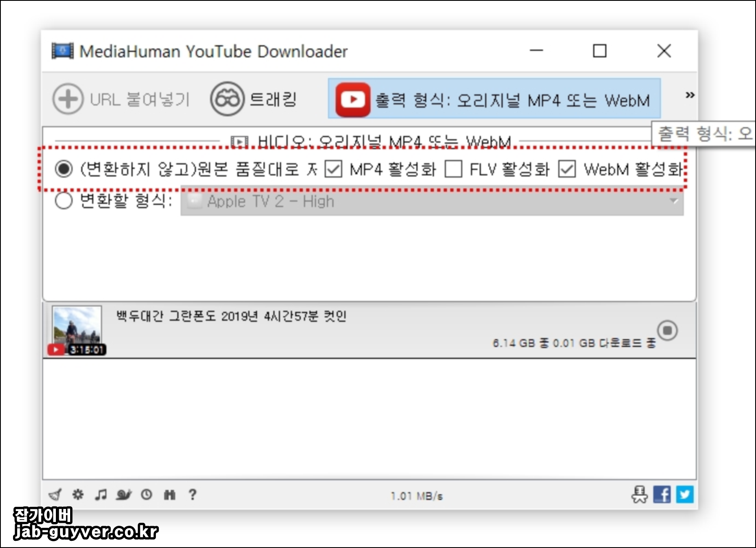The image size is (756, 548).
Task: Stop the download with the round stop button
Action: point(667,330)
